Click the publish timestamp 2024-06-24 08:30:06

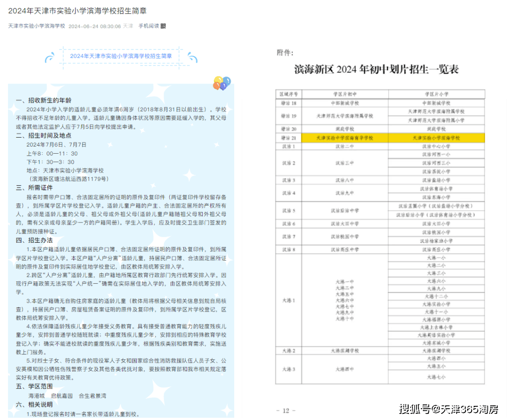[95, 26]
